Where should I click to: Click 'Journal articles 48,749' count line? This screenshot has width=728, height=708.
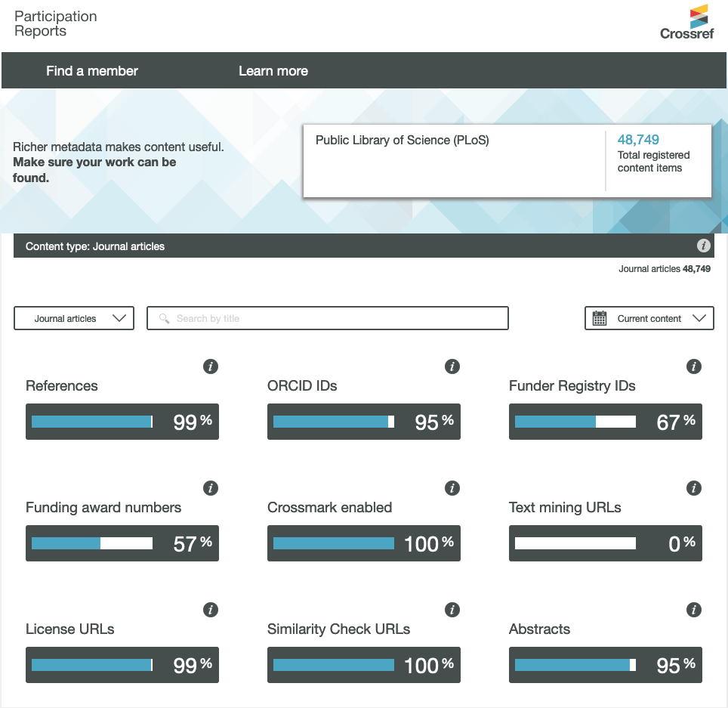[665, 268]
